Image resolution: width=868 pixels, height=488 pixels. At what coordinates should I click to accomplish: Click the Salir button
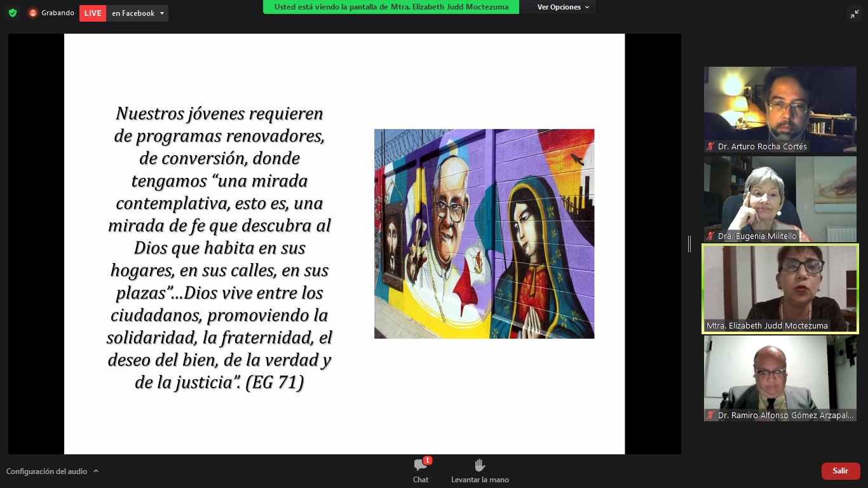(x=841, y=471)
